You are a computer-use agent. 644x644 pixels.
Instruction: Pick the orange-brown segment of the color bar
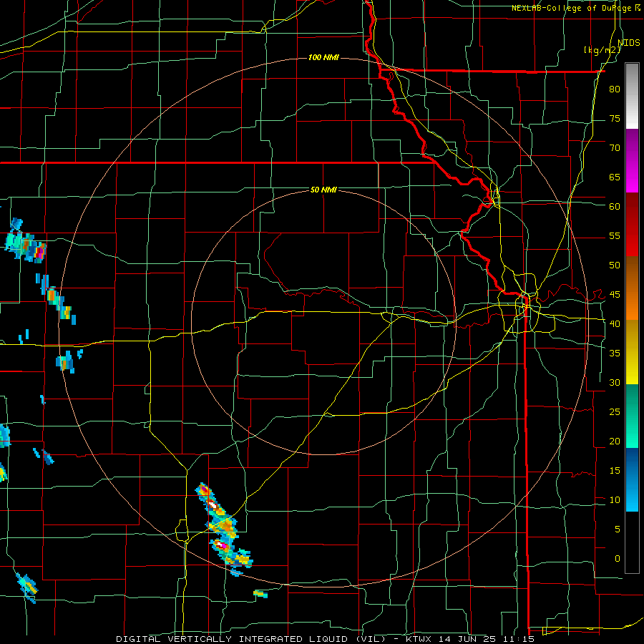coord(632,288)
